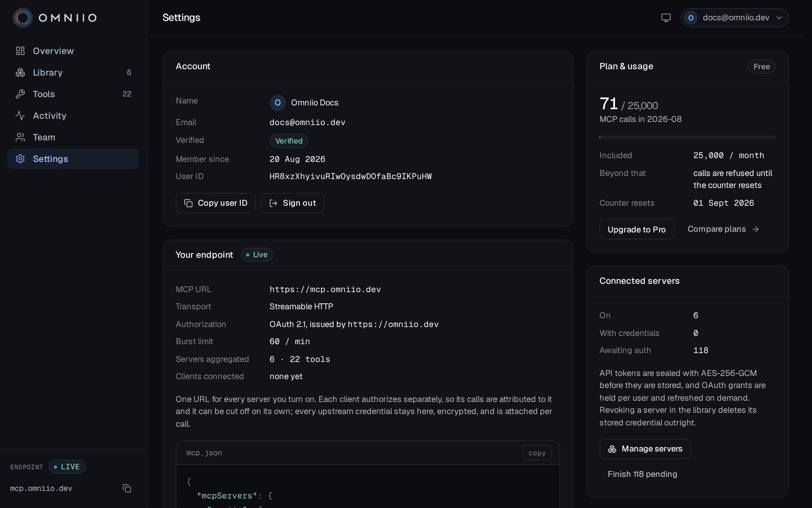Click the Library count 6 in sidebar
This screenshot has width=812, height=508.
click(x=129, y=72)
